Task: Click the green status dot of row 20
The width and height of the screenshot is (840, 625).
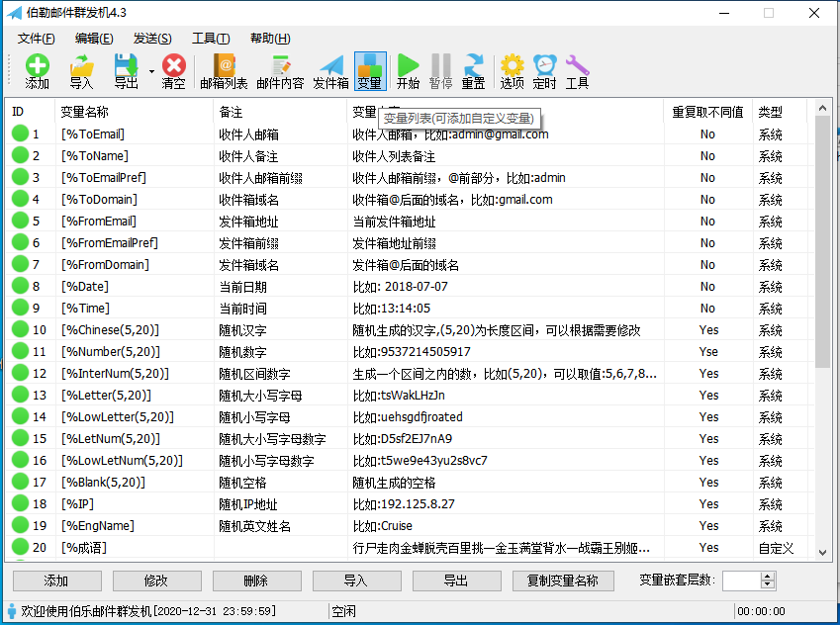Action: [x=21, y=547]
